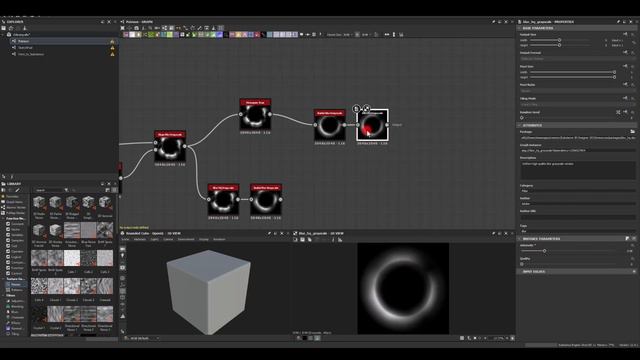
Task: Open the Renderer menu in 3D View
Action: tap(219, 240)
